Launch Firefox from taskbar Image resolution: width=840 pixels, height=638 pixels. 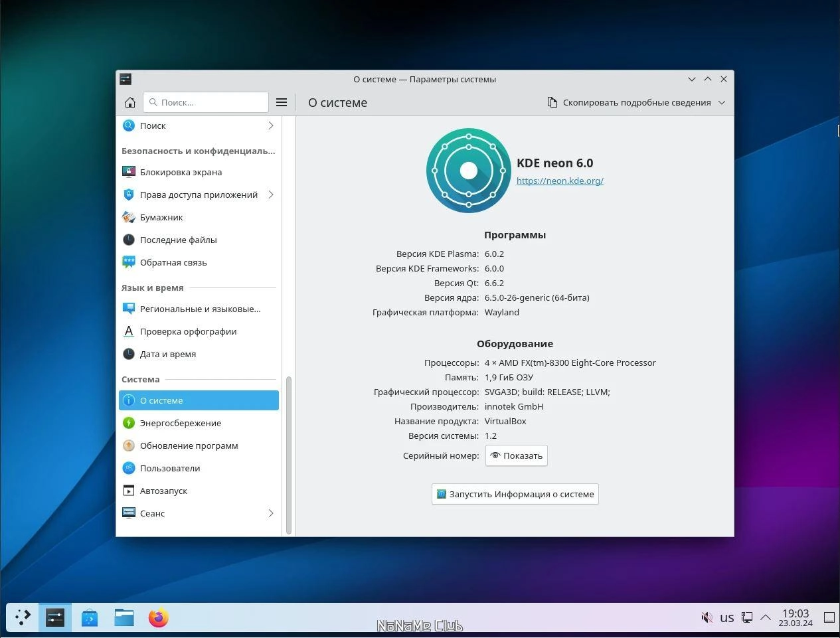click(x=159, y=618)
